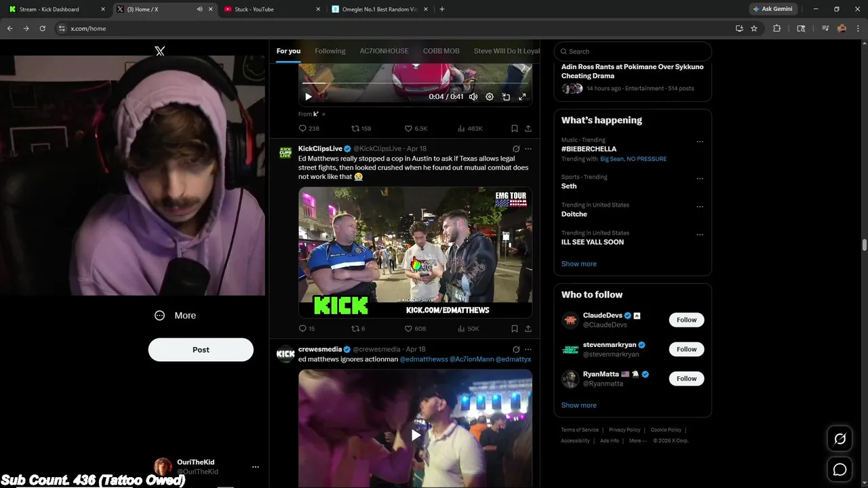Image resolution: width=868 pixels, height=488 pixels.
Task: Switch to the For you tab
Action: click(288, 51)
